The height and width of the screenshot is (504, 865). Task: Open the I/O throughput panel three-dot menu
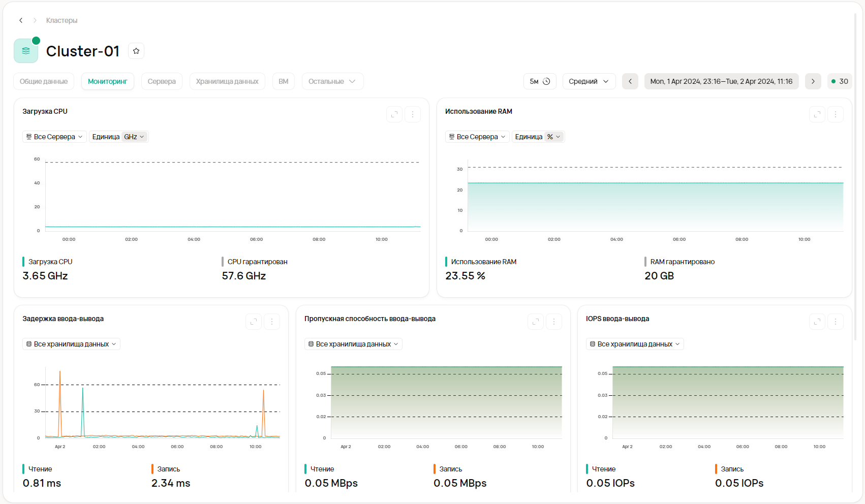[x=553, y=322]
